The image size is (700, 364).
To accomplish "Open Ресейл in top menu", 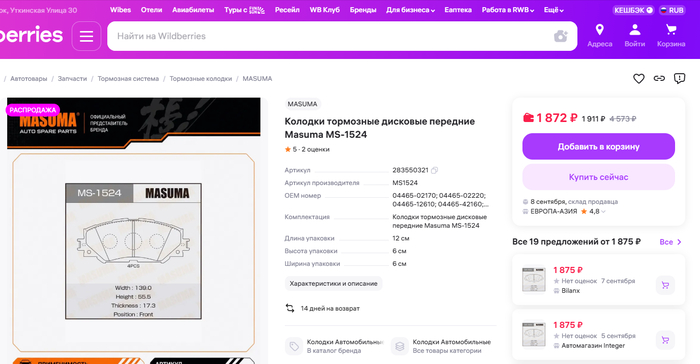I will pyautogui.click(x=287, y=10).
